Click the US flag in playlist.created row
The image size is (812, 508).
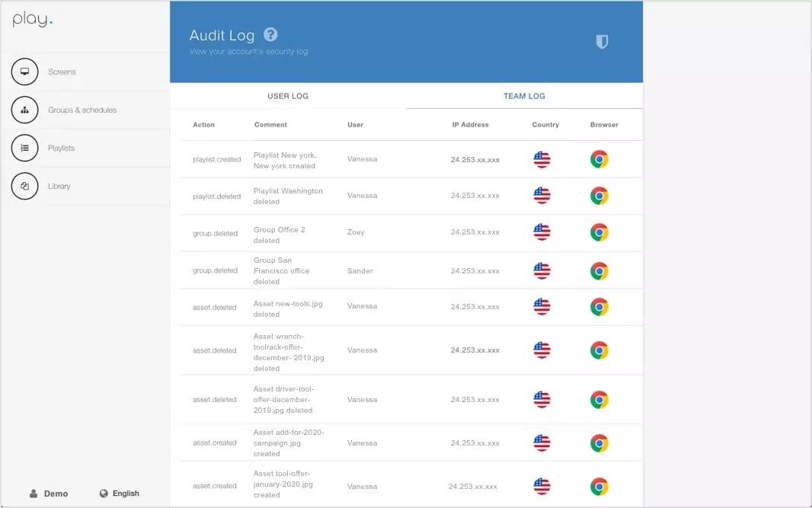(x=542, y=159)
